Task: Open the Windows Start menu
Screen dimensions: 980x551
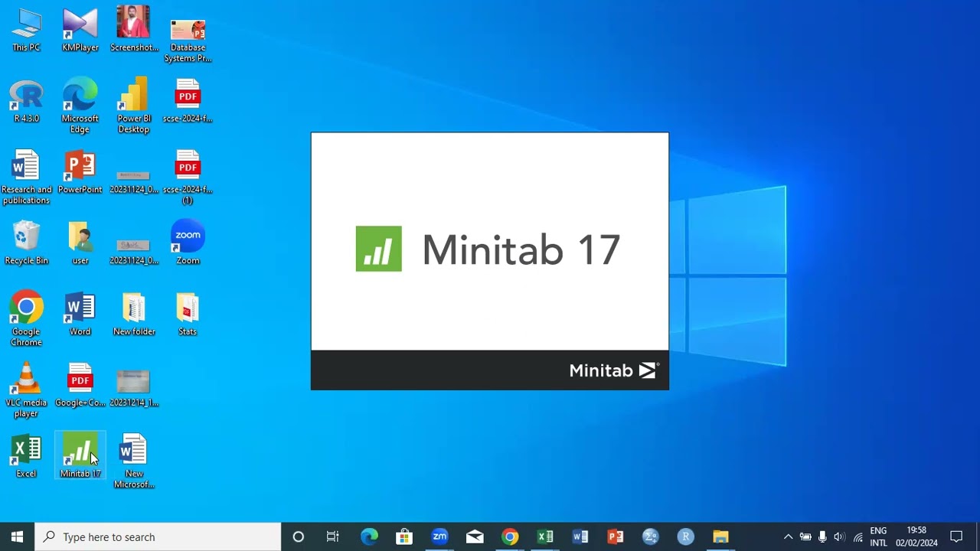Action: point(18,536)
